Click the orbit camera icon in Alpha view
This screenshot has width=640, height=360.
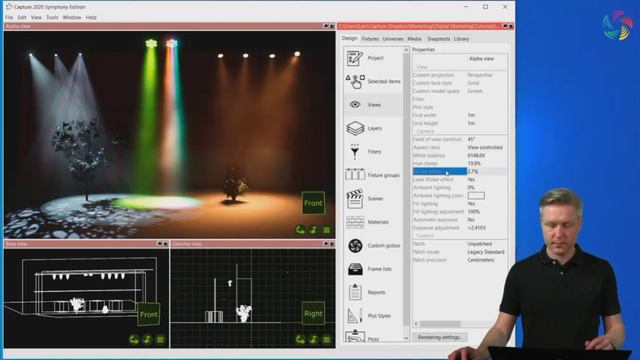pyautogui.click(x=300, y=230)
